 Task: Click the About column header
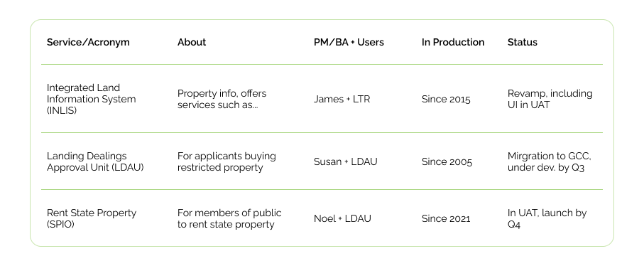[192, 43]
